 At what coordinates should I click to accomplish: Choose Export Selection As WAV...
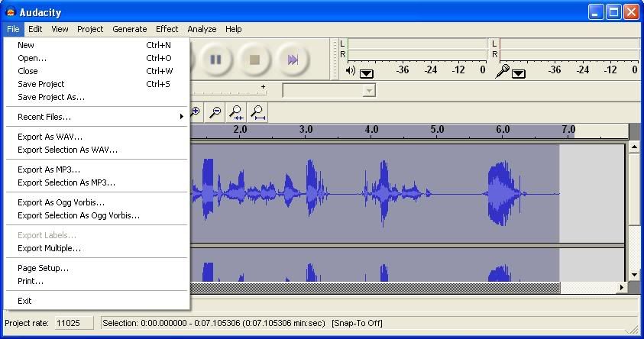click(x=96, y=150)
